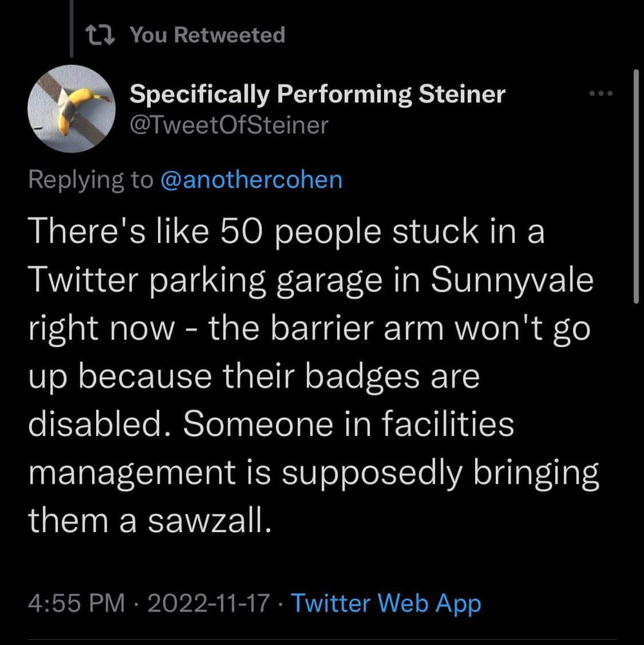
Task: Open the three-dot more options menu
Action: (601, 94)
